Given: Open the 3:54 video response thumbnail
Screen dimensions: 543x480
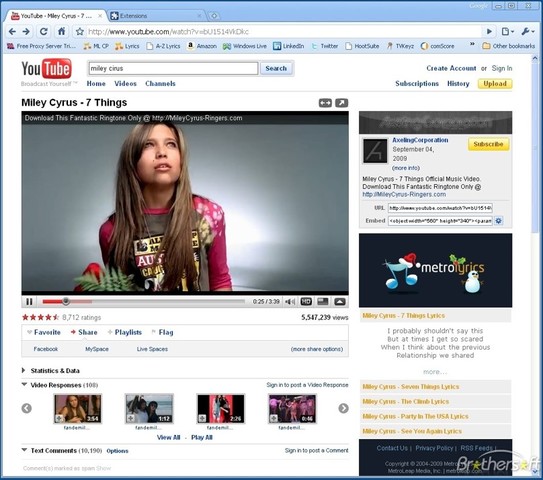Looking at the screenshot, I should [x=77, y=409].
